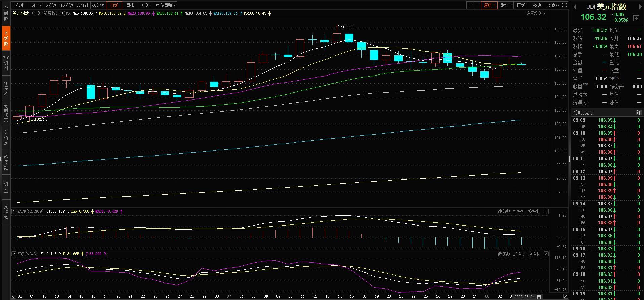Toggle 画线 drawing mode
Viewport: 644px width, 300px height.
pyautogui.click(x=521, y=5)
